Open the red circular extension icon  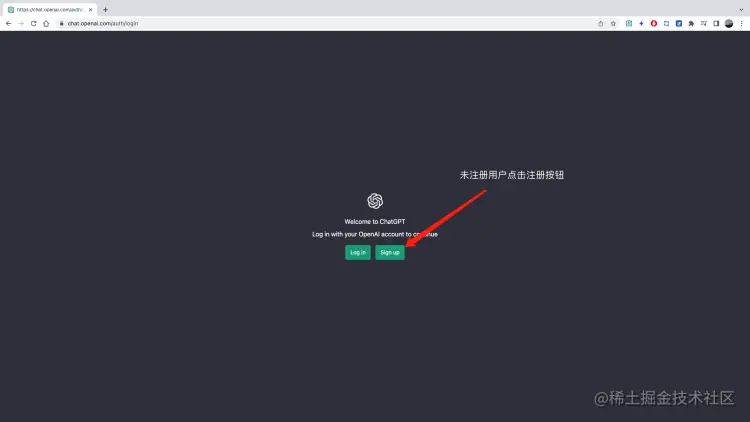point(654,23)
